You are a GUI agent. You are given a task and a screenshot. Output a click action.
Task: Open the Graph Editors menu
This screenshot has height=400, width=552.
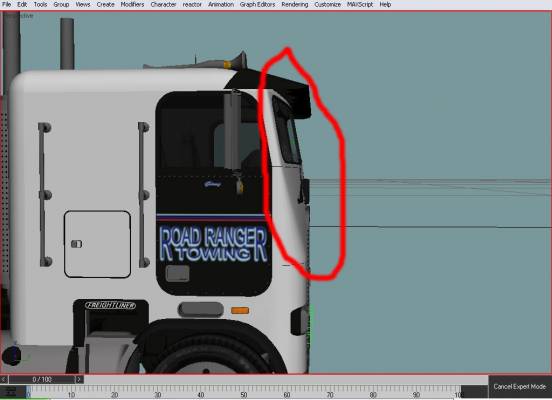click(257, 5)
